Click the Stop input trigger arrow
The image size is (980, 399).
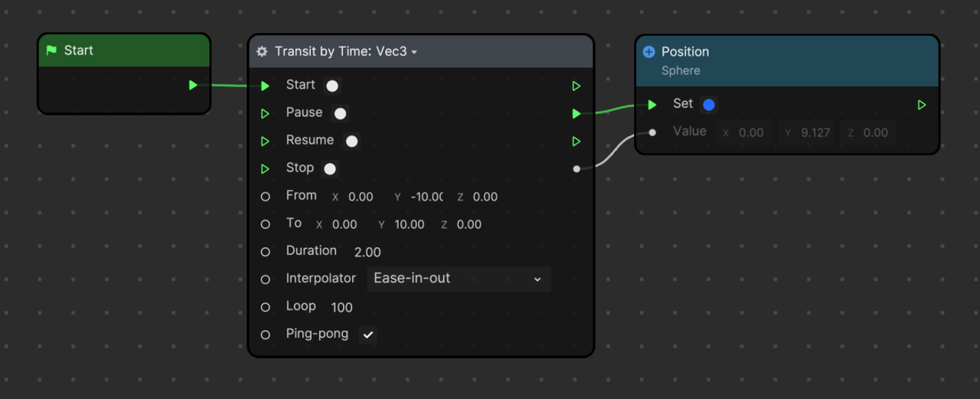[x=265, y=169]
